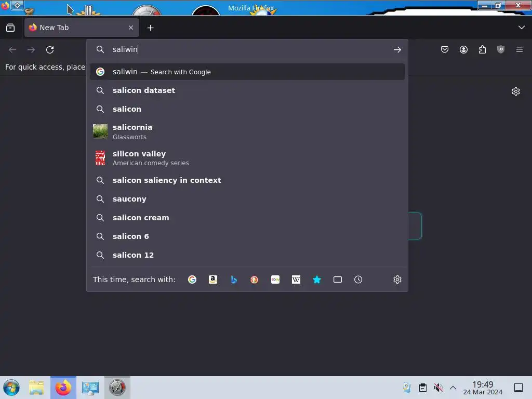Select 'saliwin — Search with Google' result

tap(247, 72)
